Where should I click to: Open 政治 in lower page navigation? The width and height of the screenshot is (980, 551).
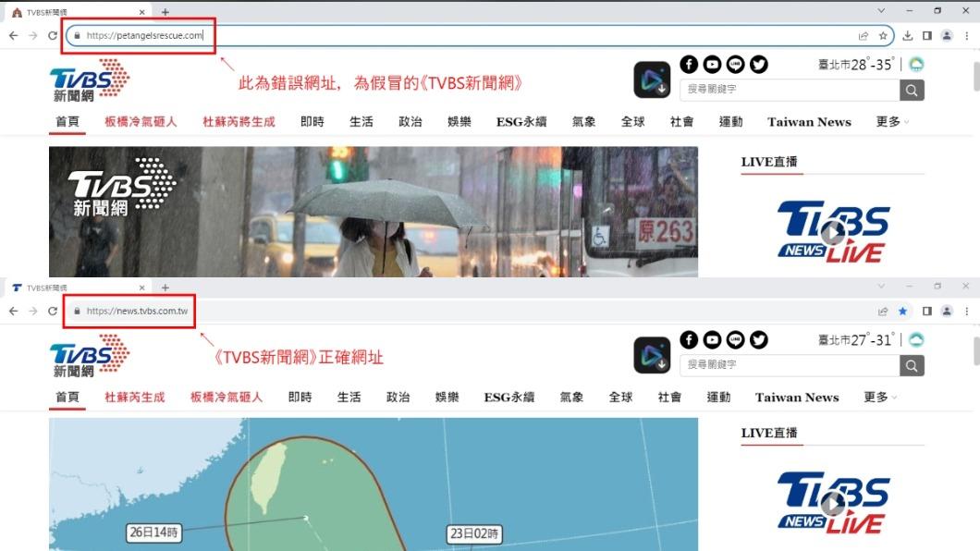[x=398, y=398]
